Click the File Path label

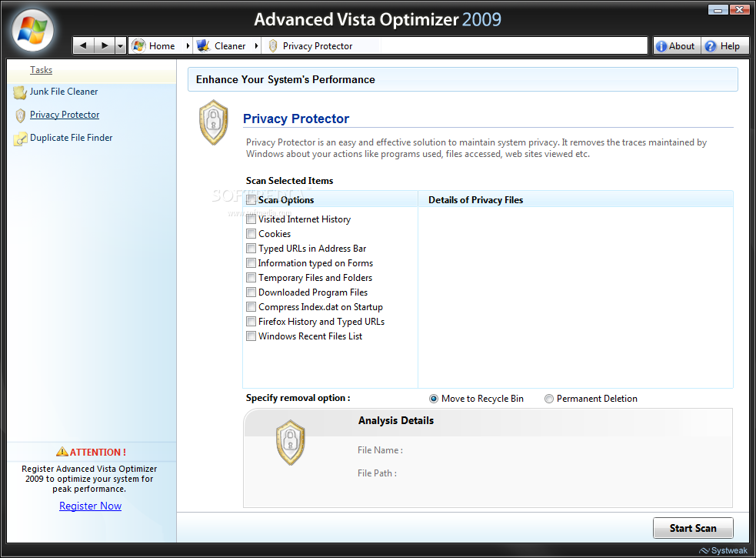(x=377, y=473)
